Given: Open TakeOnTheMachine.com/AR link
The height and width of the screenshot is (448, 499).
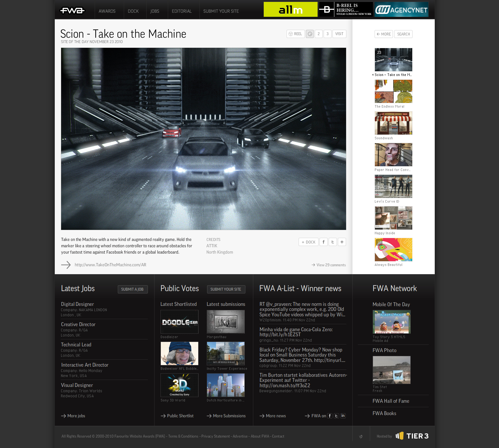Looking at the screenshot, I should point(111,265).
